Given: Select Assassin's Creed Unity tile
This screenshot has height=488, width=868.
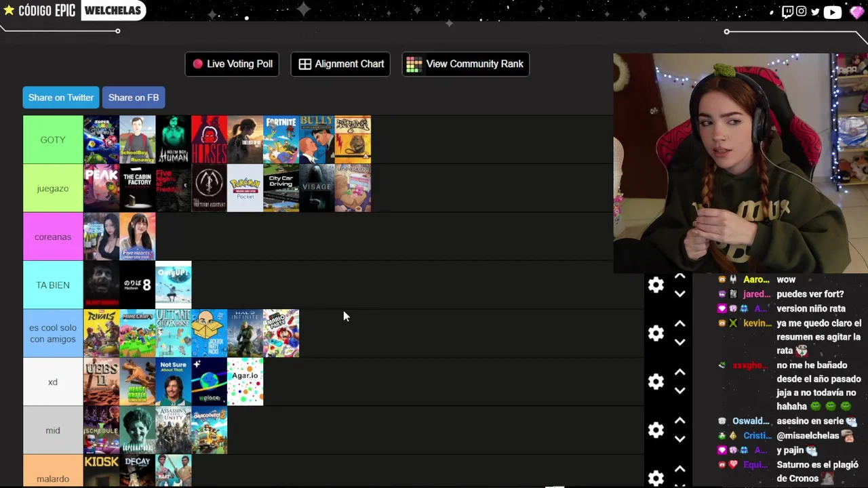Looking at the screenshot, I should (173, 430).
